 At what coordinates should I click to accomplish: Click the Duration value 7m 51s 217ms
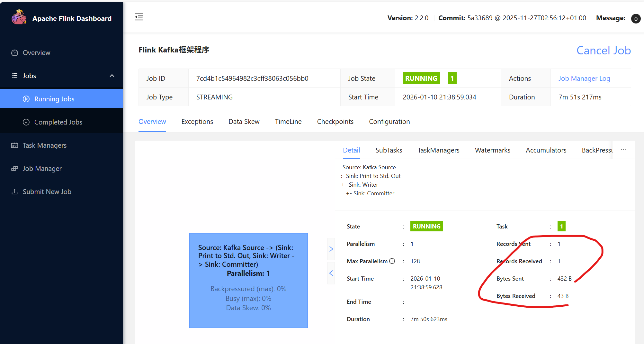pyautogui.click(x=580, y=97)
